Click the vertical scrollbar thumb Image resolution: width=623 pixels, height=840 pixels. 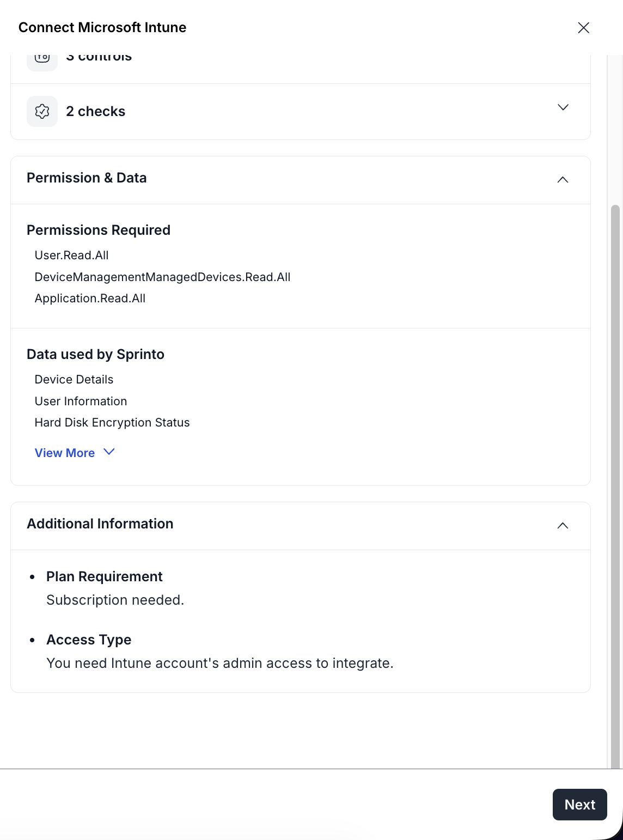point(615,485)
